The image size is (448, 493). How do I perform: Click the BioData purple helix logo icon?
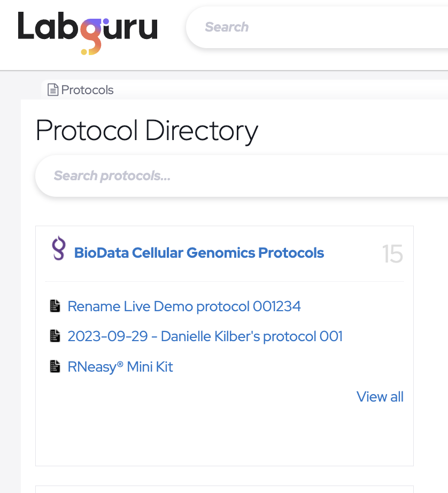coord(58,249)
